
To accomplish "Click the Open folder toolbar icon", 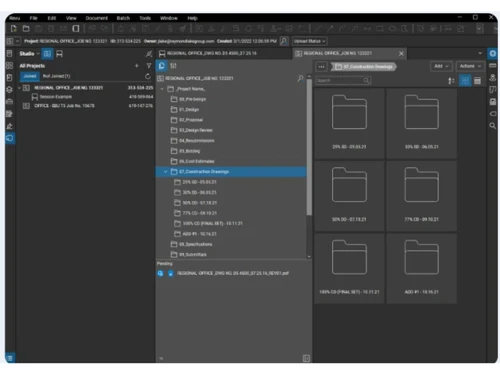I will pyautogui.click(x=26, y=29).
